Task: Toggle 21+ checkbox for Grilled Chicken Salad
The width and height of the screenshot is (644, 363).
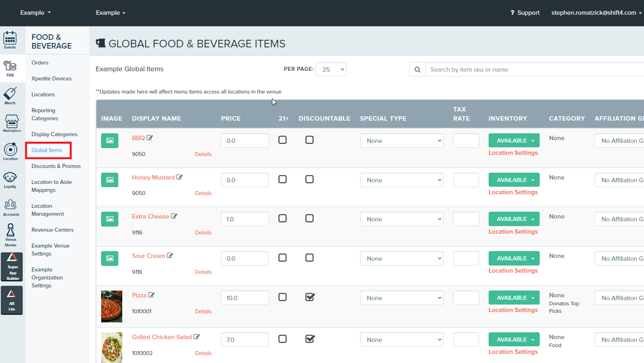Action: point(282,339)
